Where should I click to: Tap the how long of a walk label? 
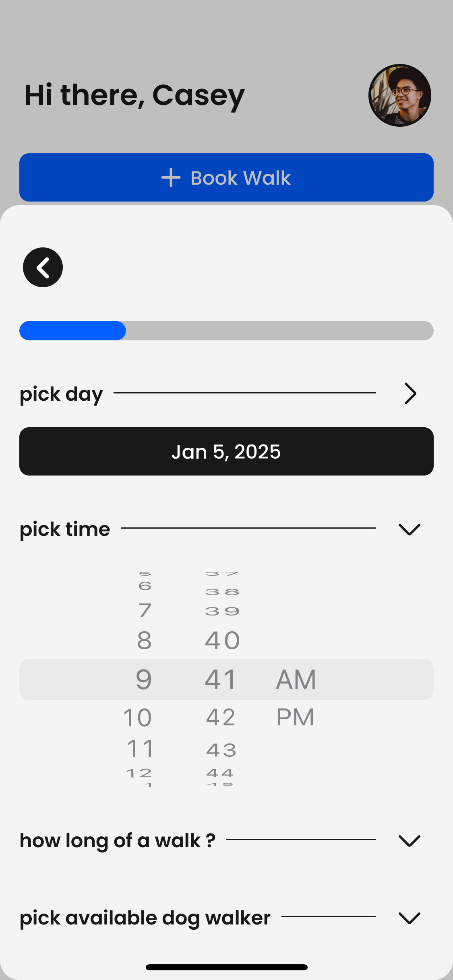point(118,840)
